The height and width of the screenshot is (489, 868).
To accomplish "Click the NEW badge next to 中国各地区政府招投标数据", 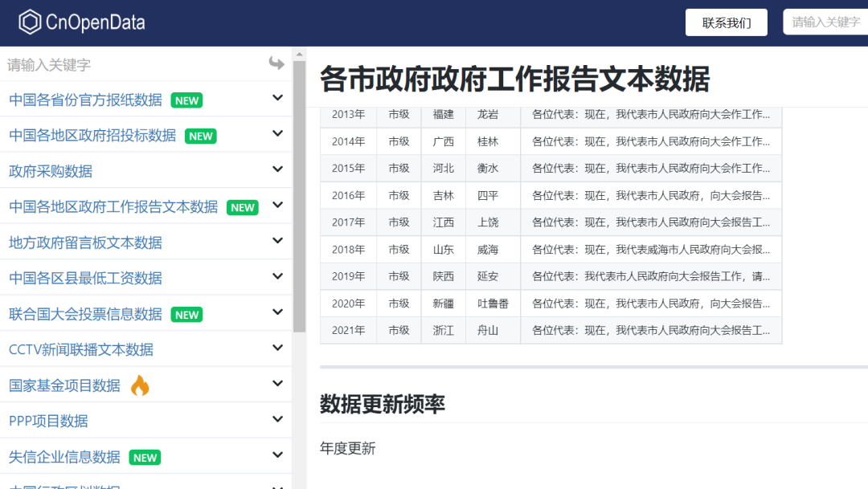I will 200,136.
